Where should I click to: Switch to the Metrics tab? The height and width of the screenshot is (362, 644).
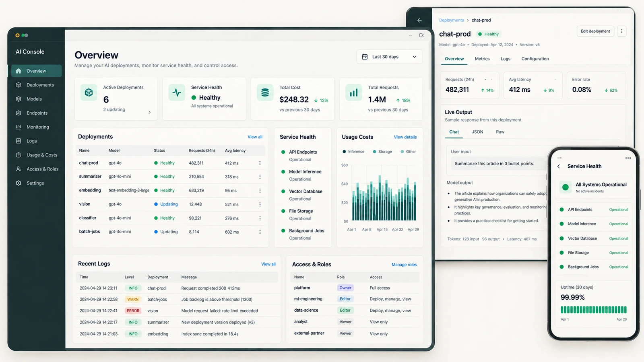[482, 59]
